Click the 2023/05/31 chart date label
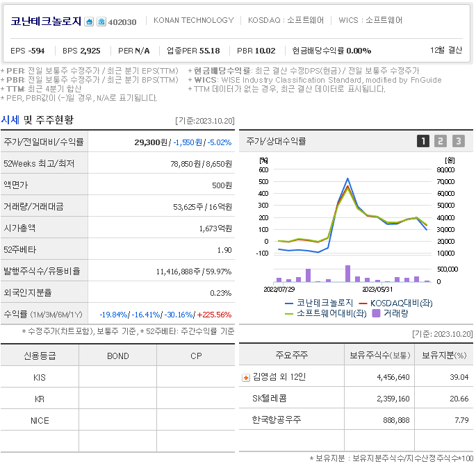The image size is (476, 466). point(377,290)
